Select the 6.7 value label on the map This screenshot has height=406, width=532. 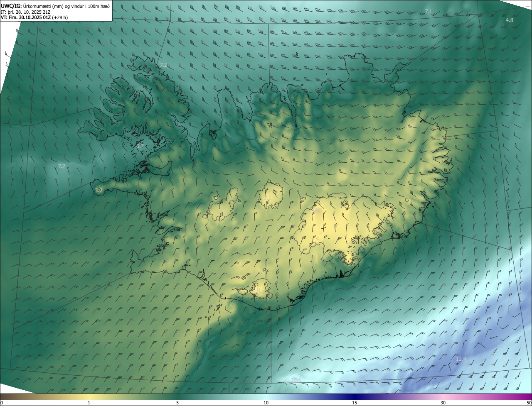click(x=140, y=146)
